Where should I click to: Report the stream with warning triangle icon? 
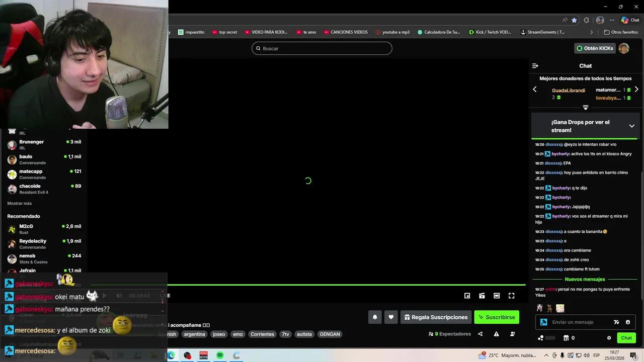pos(496,334)
